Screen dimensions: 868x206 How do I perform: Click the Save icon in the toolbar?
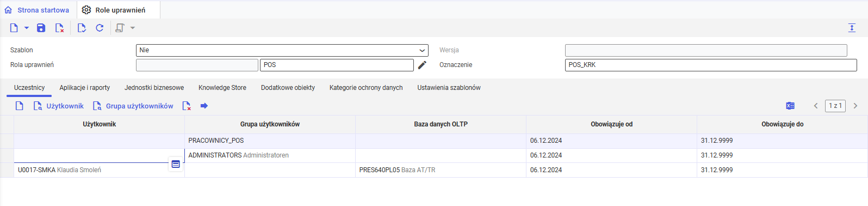(41, 28)
